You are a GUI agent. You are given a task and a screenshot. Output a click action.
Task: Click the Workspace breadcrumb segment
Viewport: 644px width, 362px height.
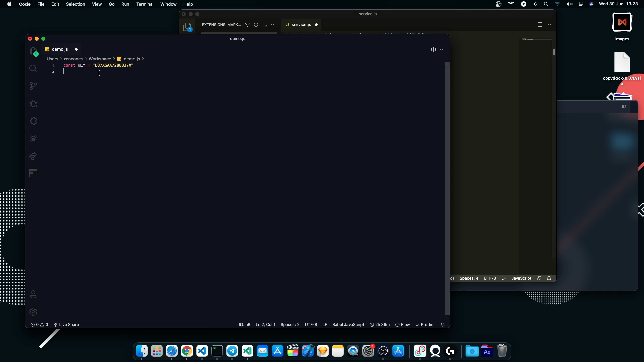pos(100,59)
